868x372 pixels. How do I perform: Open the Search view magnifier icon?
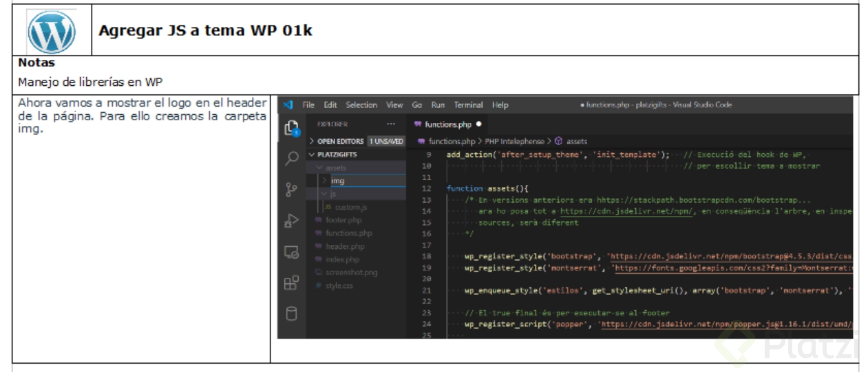coord(292,159)
